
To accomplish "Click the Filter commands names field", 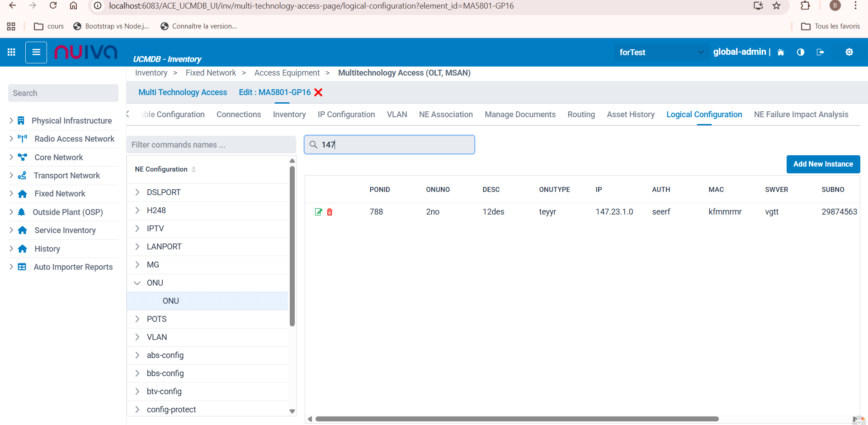I will coord(211,145).
